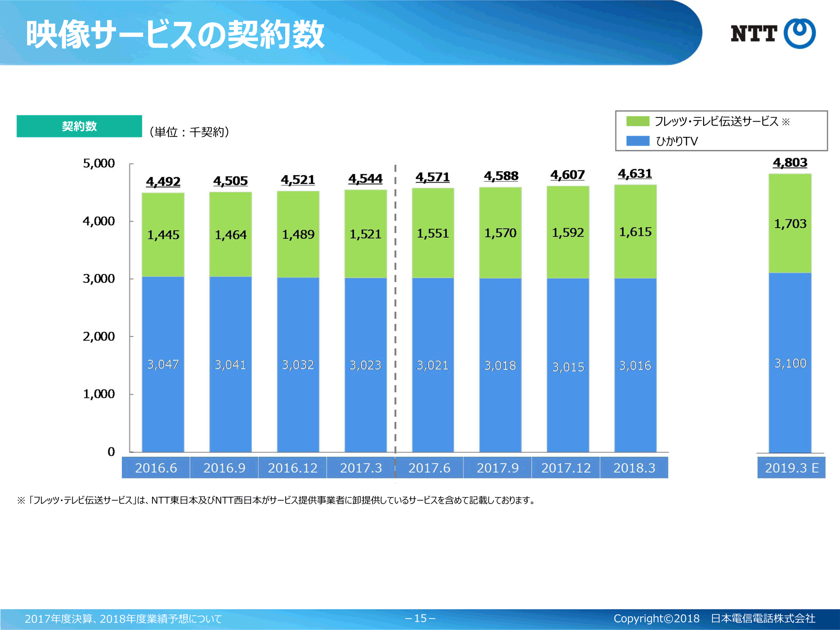Click the green bar segment labeled 1,445

coord(163,235)
